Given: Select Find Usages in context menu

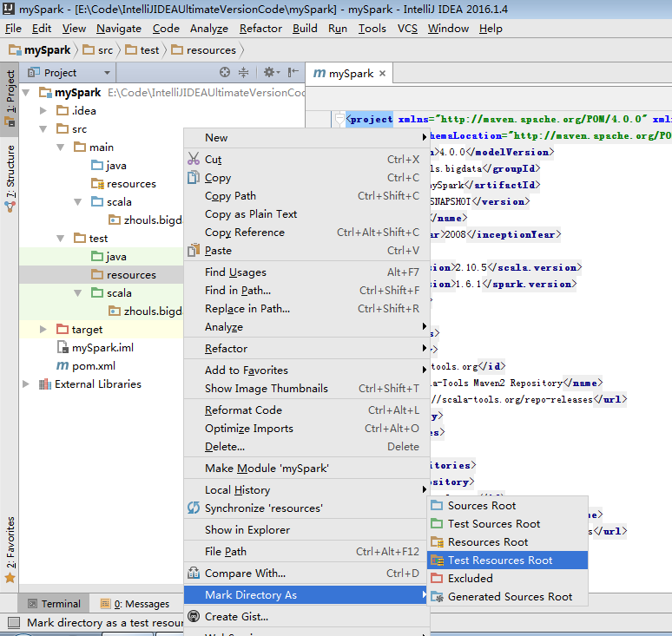Looking at the screenshot, I should (306, 272).
